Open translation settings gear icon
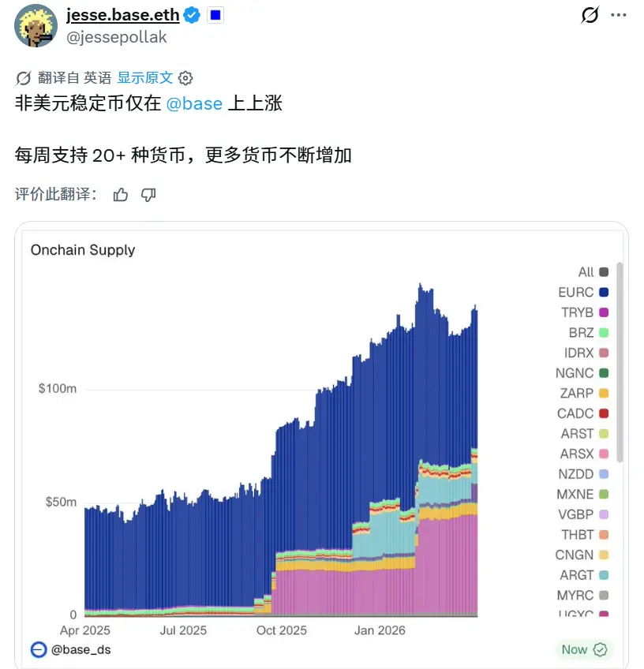 tap(185, 78)
